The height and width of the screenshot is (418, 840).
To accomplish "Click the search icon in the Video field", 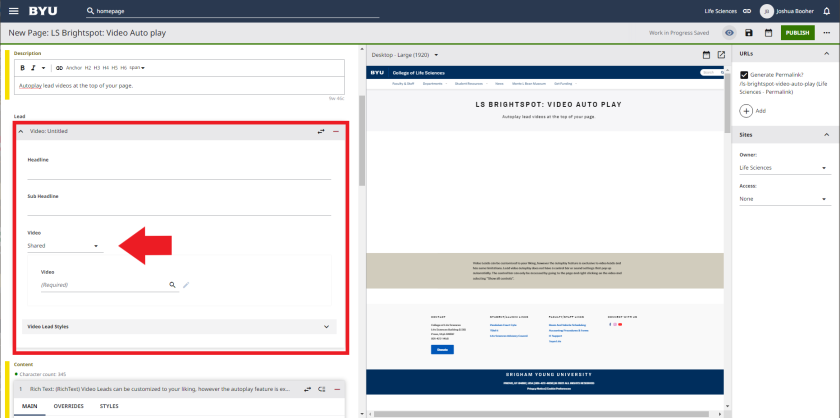I will point(172,285).
